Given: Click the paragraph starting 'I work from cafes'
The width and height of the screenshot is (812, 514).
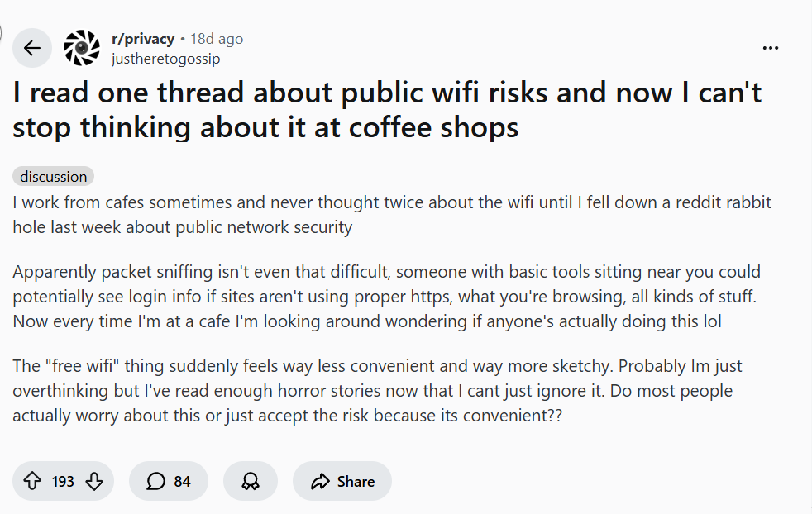Looking at the screenshot, I should click(x=392, y=214).
